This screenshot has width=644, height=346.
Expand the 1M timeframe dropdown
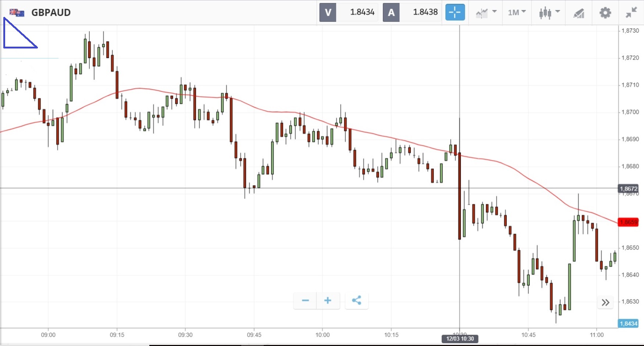[x=516, y=12]
